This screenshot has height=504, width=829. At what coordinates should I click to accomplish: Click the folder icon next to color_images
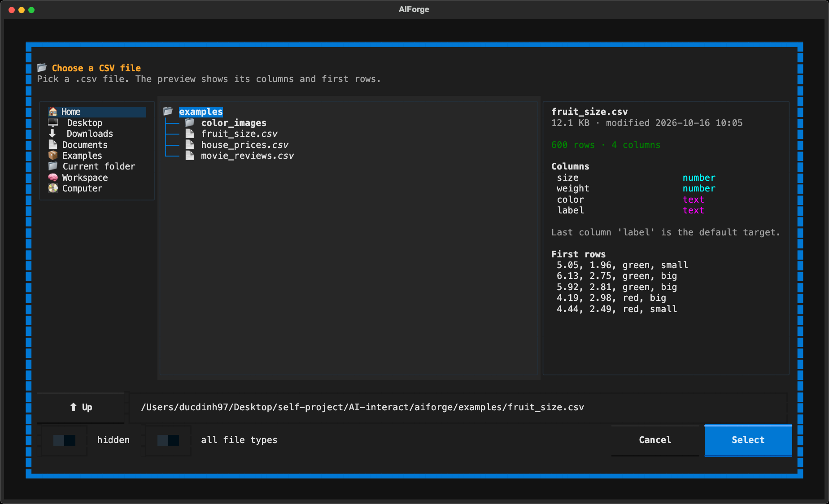click(190, 122)
